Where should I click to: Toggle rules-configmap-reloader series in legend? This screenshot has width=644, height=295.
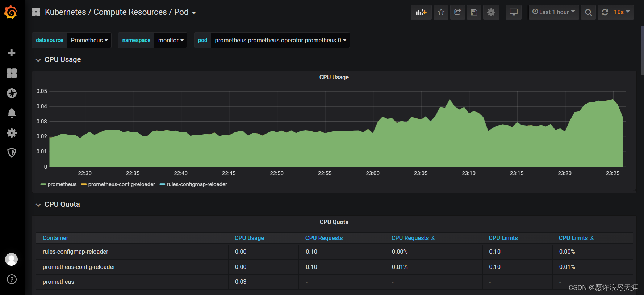click(197, 184)
